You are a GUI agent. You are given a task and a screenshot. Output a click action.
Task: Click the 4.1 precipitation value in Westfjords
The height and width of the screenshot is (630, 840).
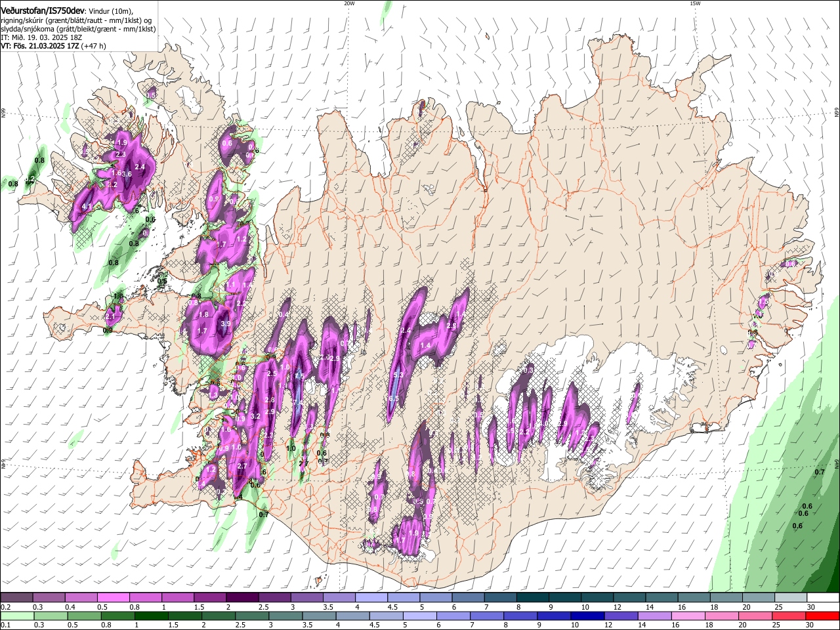[x=87, y=207]
